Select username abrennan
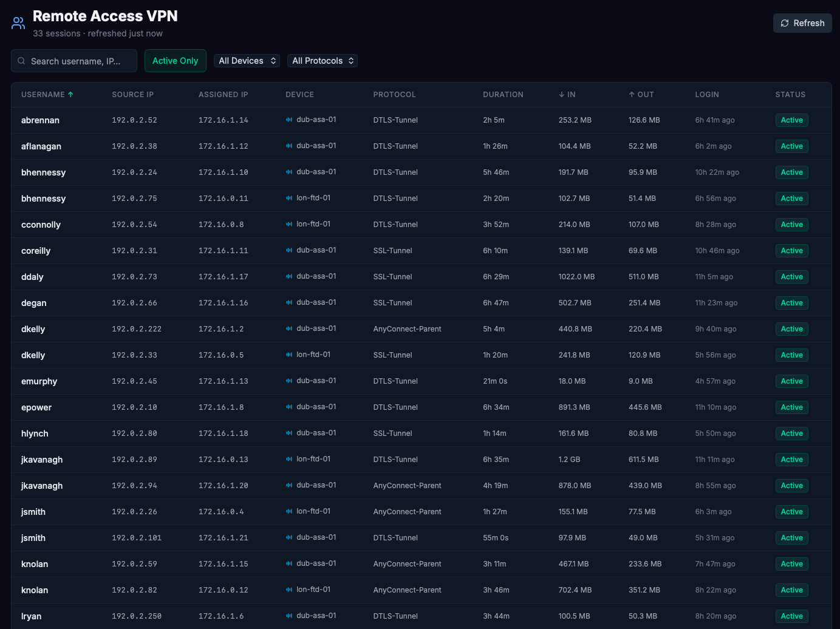The width and height of the screenshot is (840, 629). (x=40, y=120)
